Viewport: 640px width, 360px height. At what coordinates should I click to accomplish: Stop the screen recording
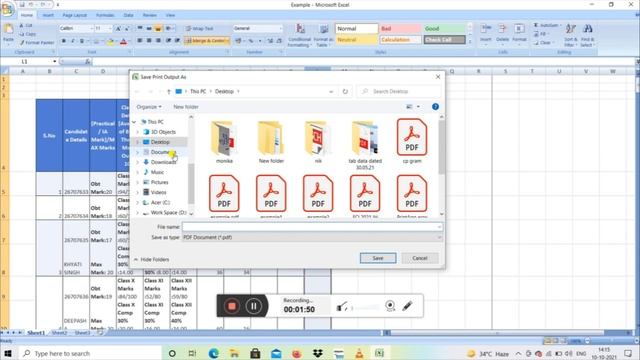(232, 306)
